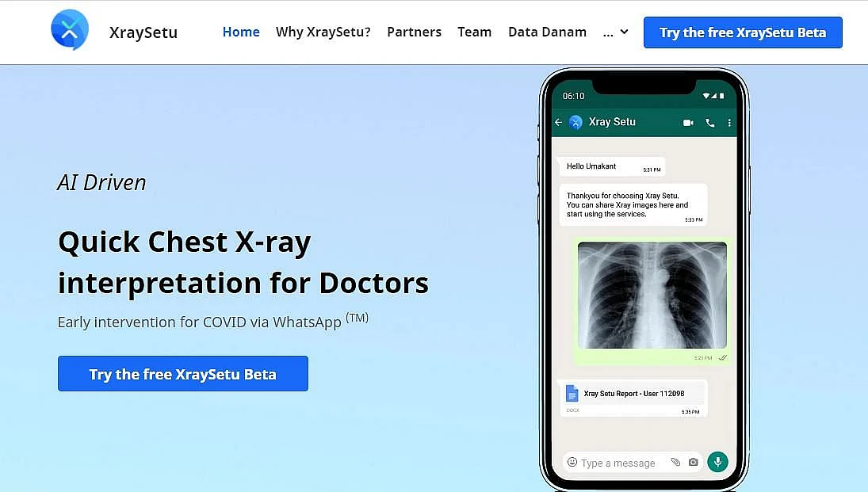The image size is (868, 492).
Task: Open the three-dot chat menu
Action: [729, 123]
